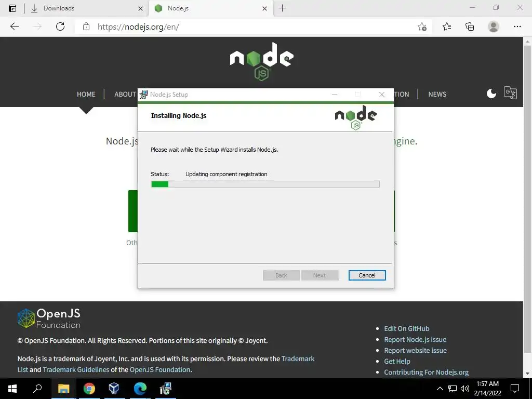Toggle dark mode moon icon

coord(491,94)
